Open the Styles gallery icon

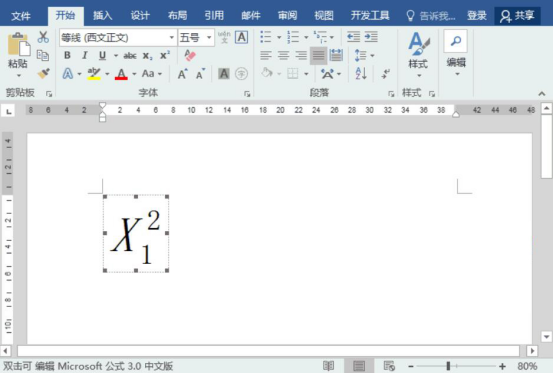[x=418, y=44]
